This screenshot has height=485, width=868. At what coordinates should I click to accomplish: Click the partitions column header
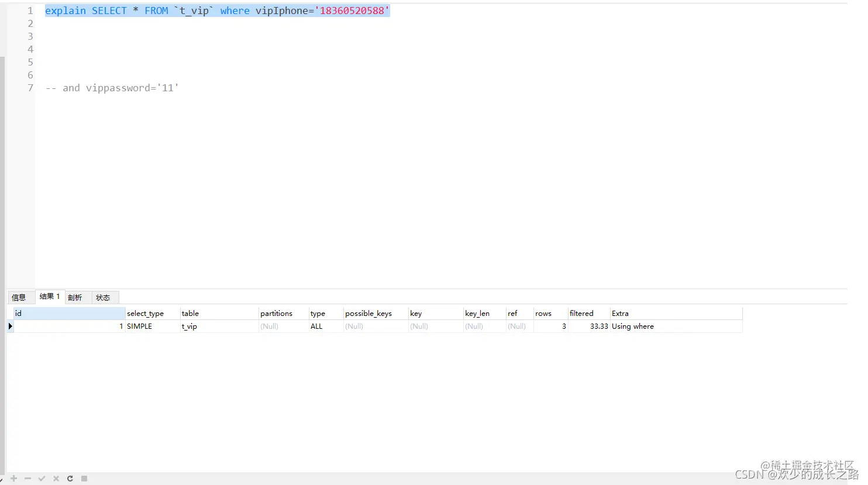(x=284, y=314)
